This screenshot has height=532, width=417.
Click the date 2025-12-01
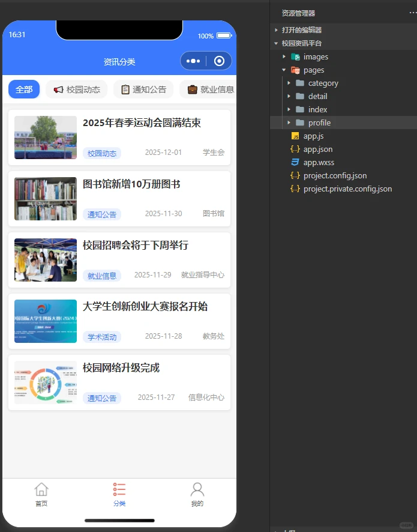163,153
